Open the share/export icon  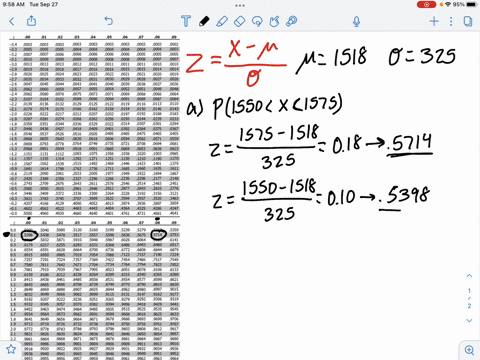pos(31,21)
